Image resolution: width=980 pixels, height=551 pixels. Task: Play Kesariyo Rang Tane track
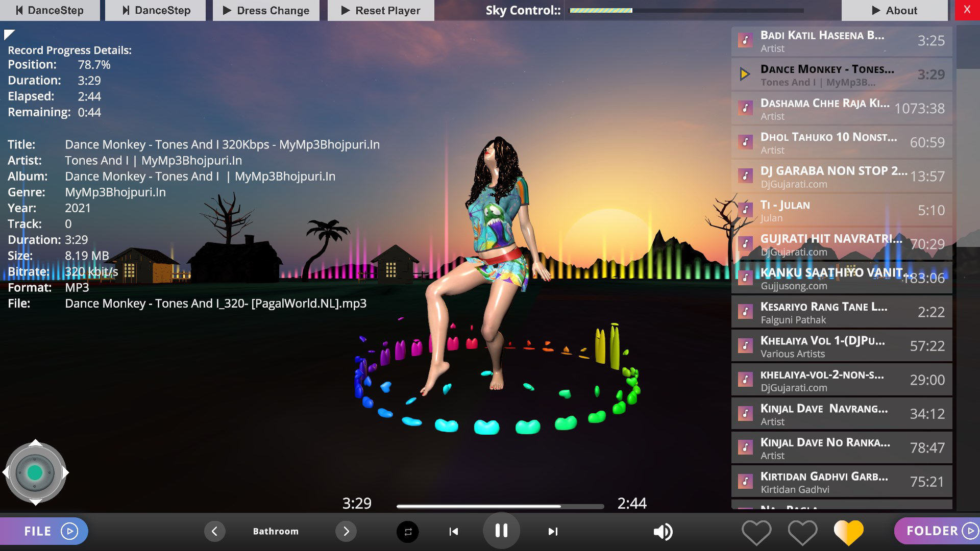(842, 312)
